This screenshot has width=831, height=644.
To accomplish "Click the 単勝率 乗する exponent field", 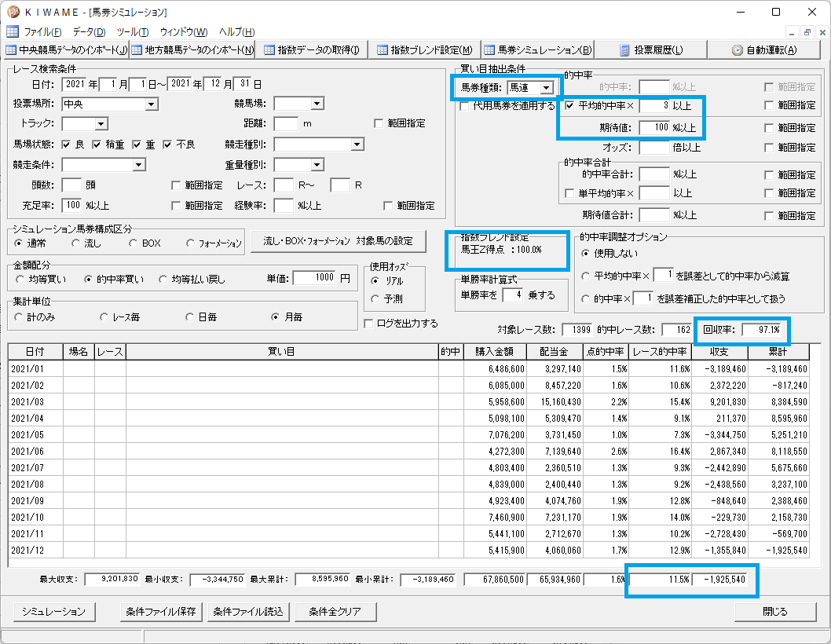I will click(512, 295).
